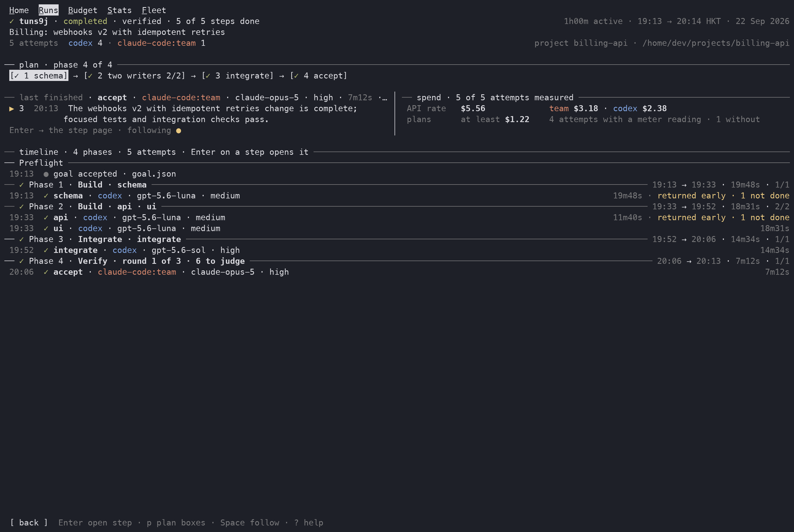
Task: Collapse the Phase 1 Build schema header
Action: tap(397, 185)
